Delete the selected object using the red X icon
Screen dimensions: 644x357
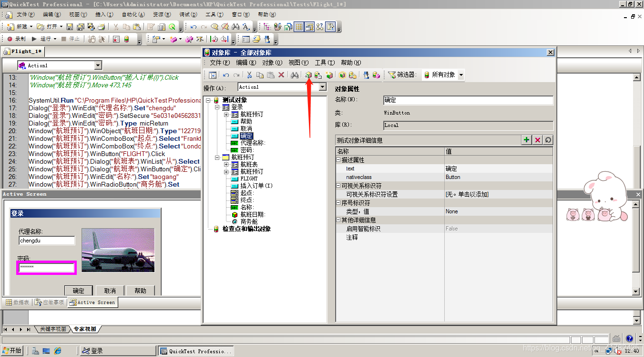tap(281, 75)
